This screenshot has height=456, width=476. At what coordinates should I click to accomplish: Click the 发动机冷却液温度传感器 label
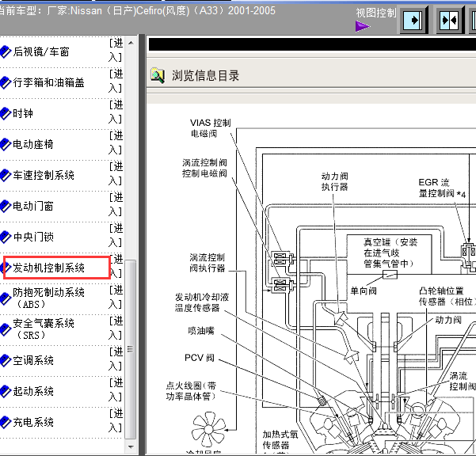click(x=202, y=302)
